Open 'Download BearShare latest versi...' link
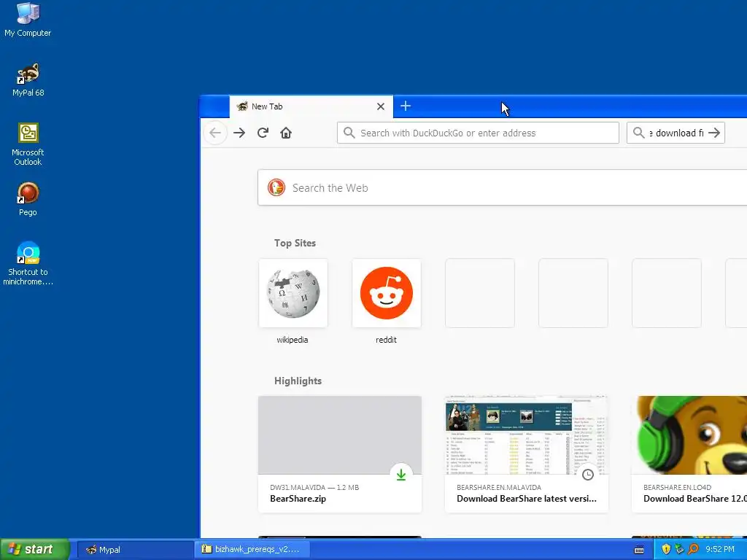 click(x=527, y=499)
